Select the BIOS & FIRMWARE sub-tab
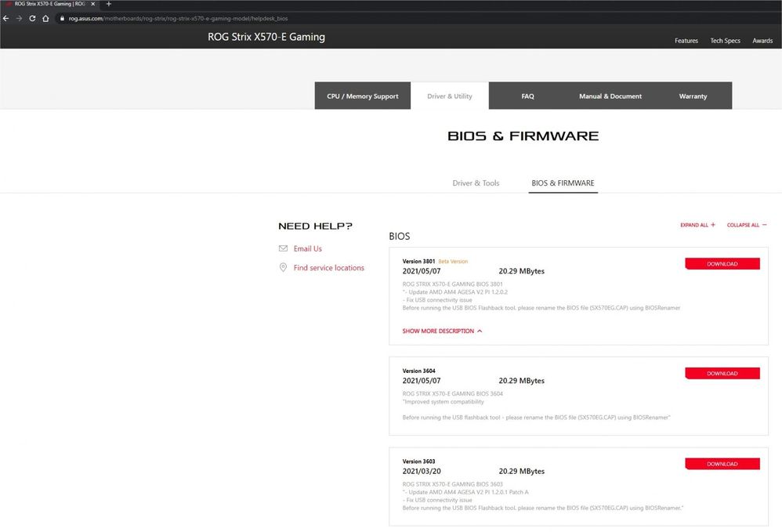 tap(563, 183)
